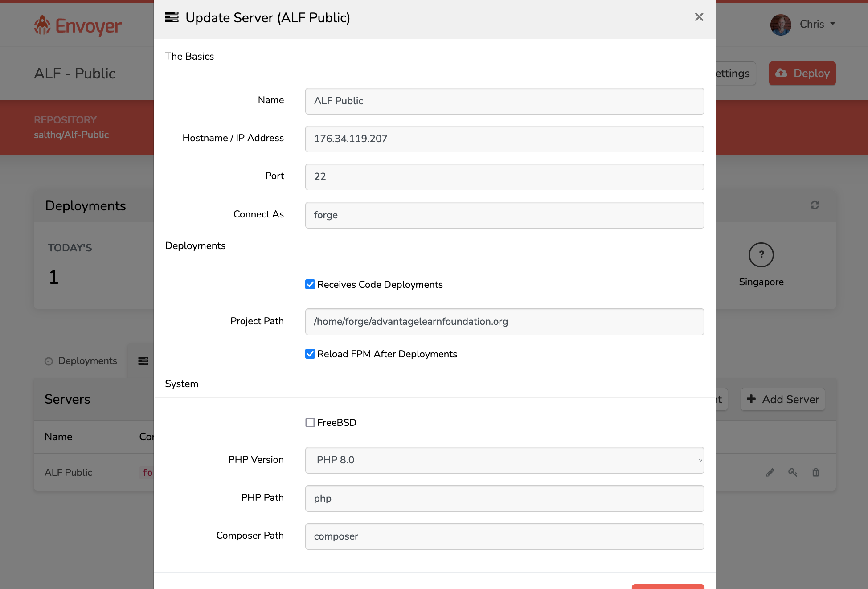The image size is (868, 589).
Task: Uncheck Reload FPM After Deployments
Action: coord(310,354)
